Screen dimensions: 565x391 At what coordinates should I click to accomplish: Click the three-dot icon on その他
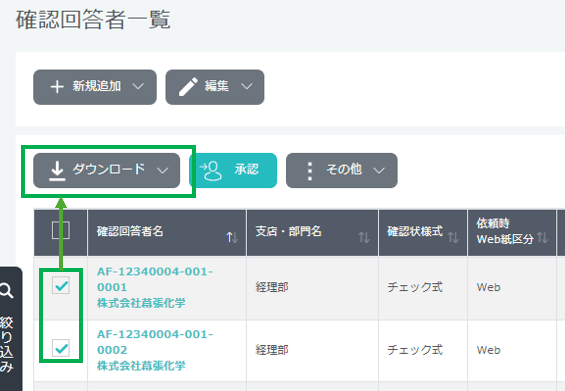pos(310,171)
